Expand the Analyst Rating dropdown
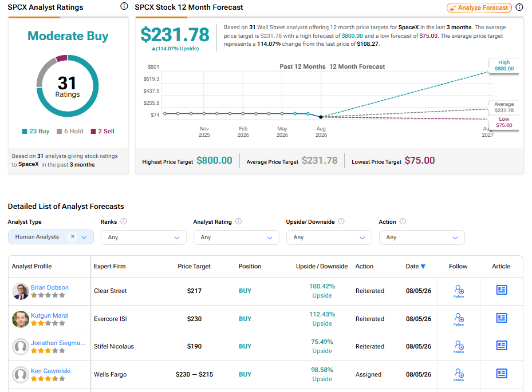This screenshot has height=392, width=532. pos(236,237)
